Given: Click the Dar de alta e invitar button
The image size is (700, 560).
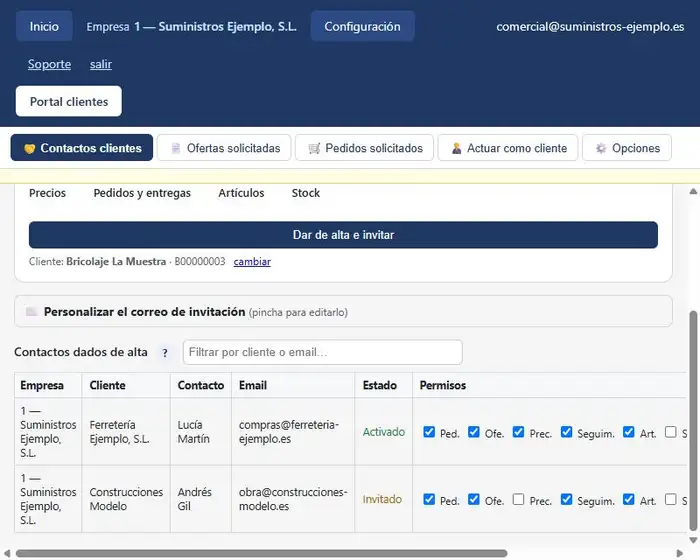Looking at the screenshot, I should (x=343, y=234).
